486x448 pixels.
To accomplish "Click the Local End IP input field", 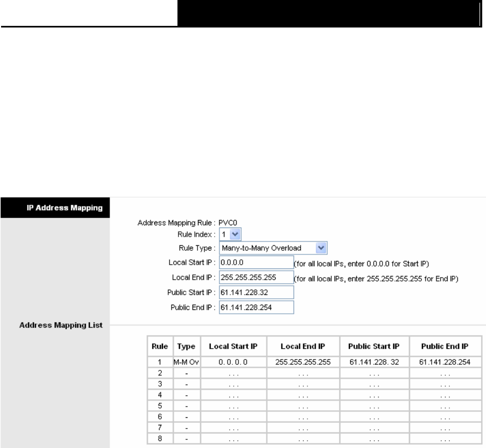I will [x=256, y=277].
